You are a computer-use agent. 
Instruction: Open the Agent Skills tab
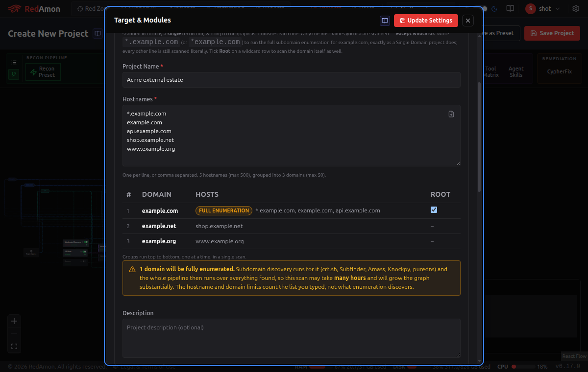pyautogui.click(x=516, y=72)
